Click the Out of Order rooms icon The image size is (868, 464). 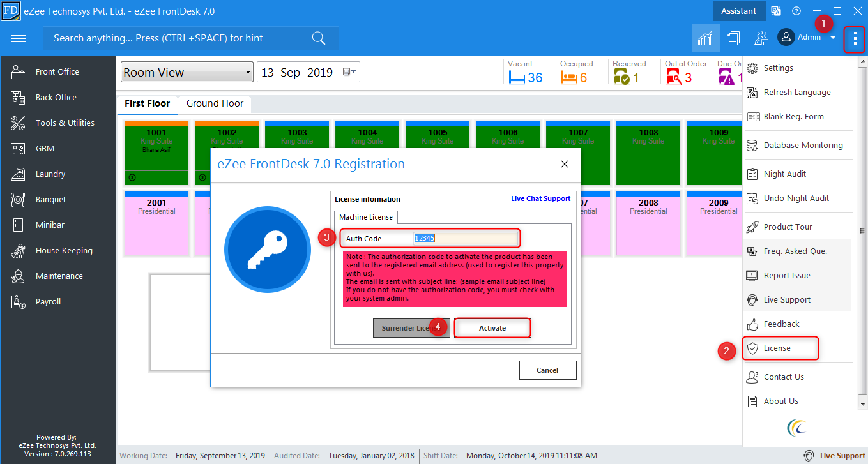tap(674, 78)
